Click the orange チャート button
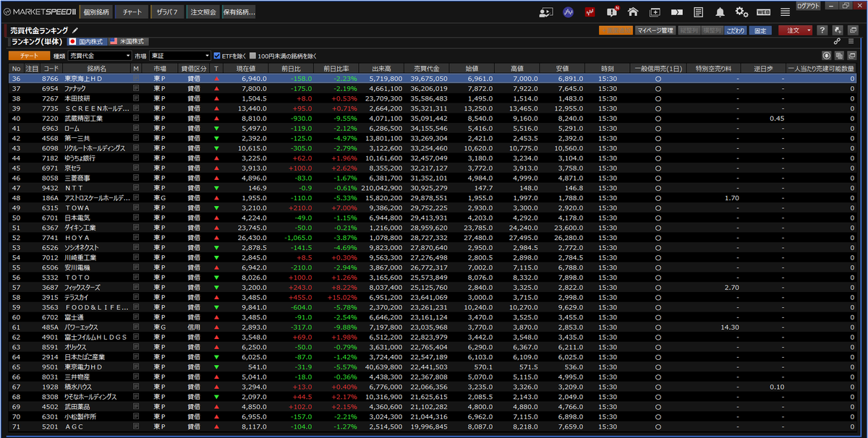 [29, 56]
